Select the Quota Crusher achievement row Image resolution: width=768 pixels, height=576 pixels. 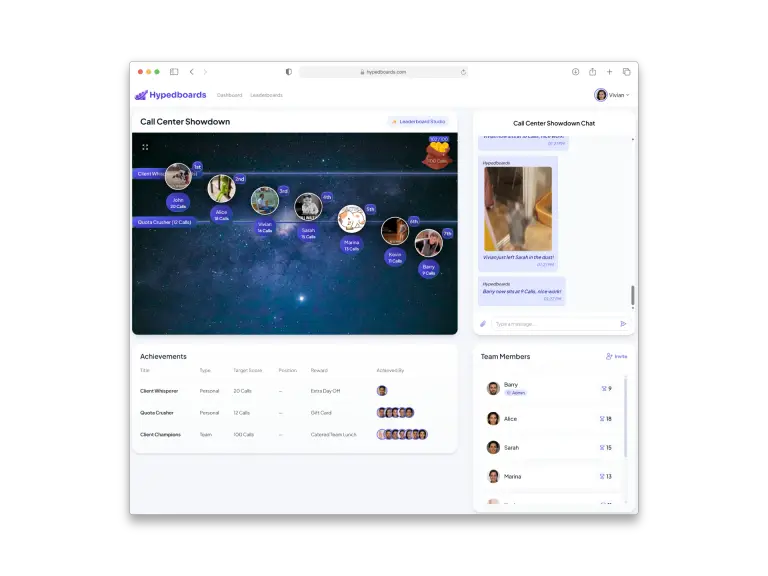click(x=294, y=412)
